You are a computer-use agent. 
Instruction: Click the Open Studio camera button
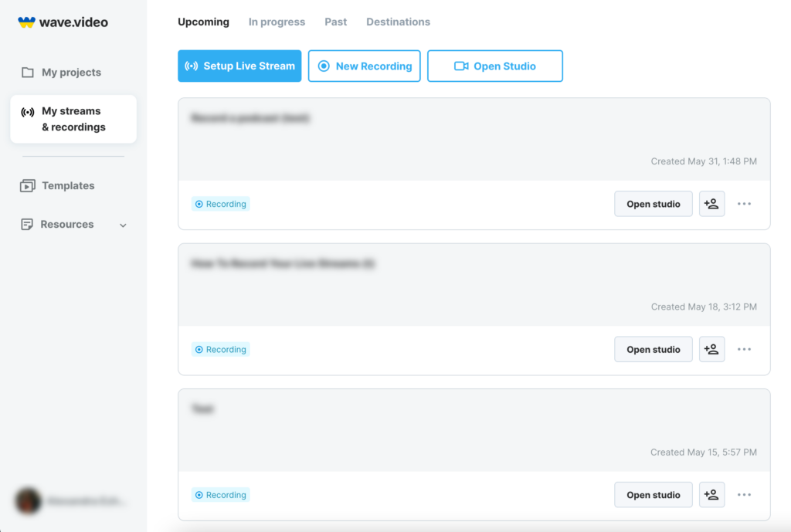494,66
